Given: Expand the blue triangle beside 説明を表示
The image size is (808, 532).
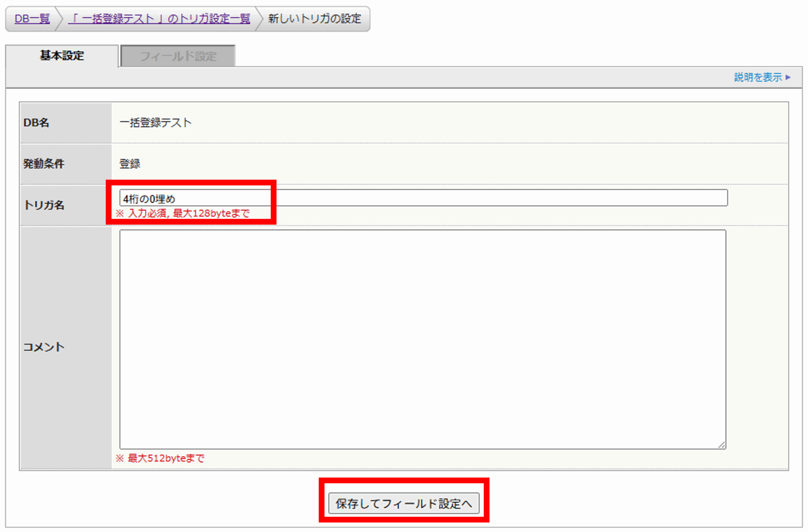Looking at the screenshot, I should (x=787, y=77).
